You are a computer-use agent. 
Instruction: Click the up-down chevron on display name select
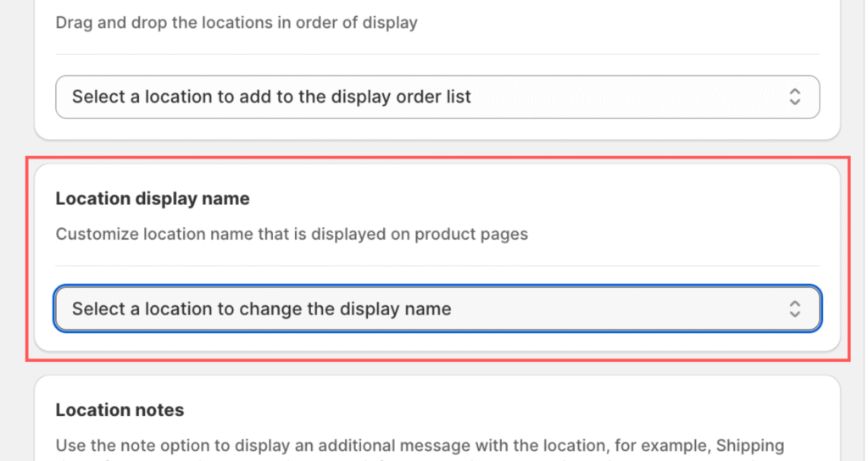[x=794, y=308]
